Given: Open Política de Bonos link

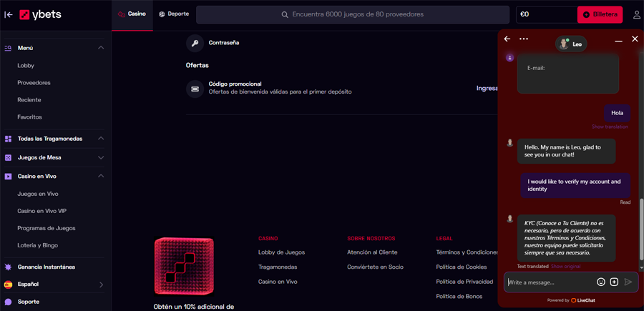Looking at the screenshot, I should 459,296.
